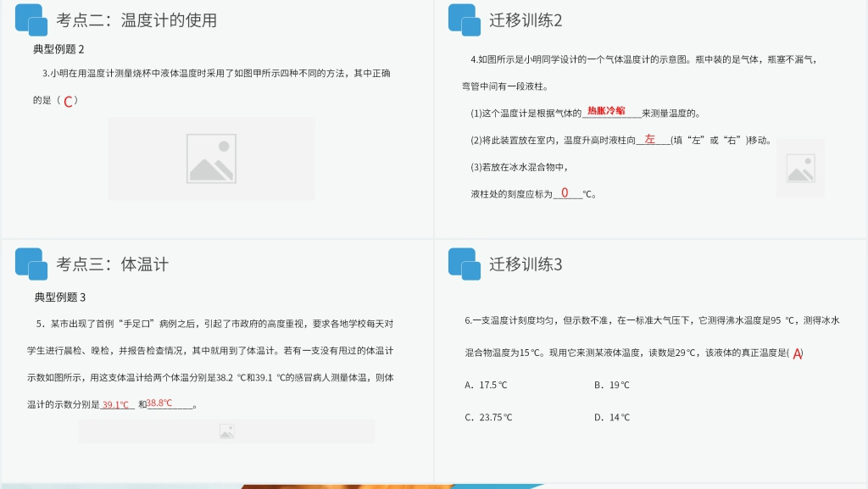Click the line starting 学生进行晨检、晚检

point(210,351)
